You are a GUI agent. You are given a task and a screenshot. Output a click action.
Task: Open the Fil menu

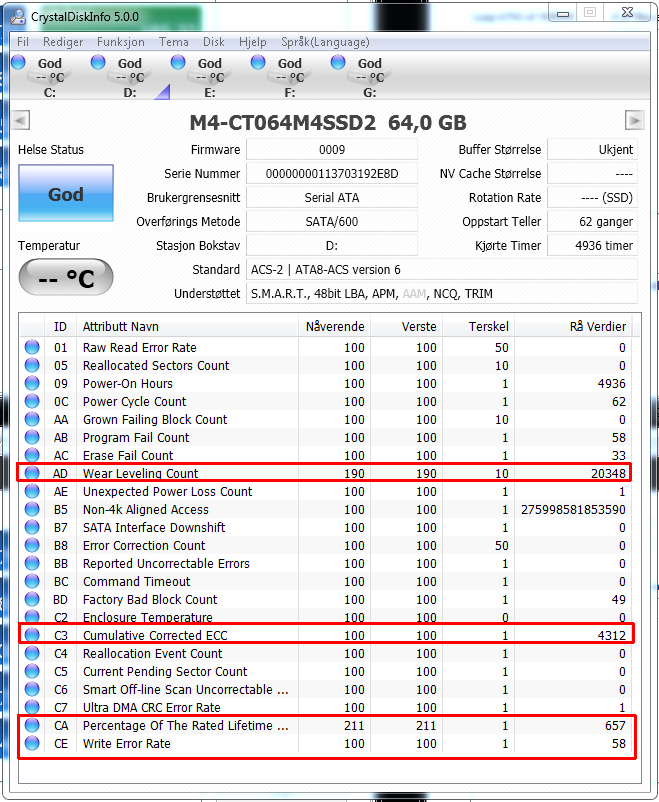[x=23, y=42]
